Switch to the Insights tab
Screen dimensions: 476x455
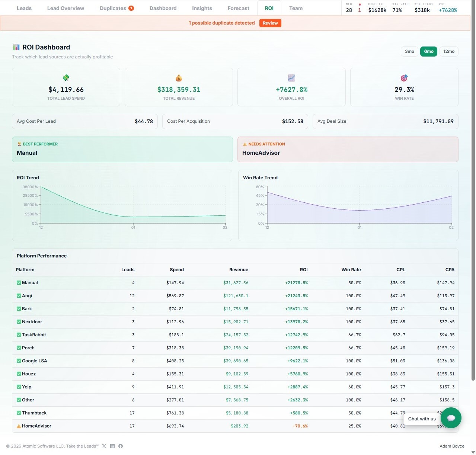(x=202, y=8)
